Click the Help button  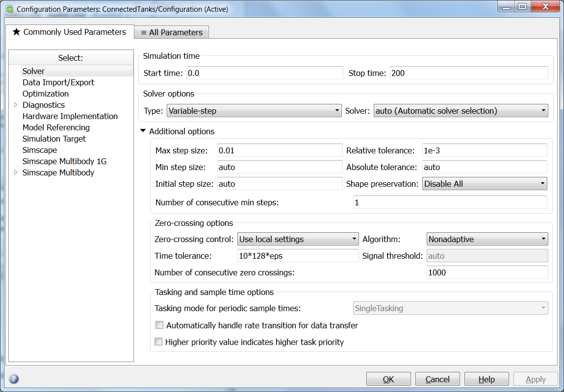(x=487, y=379)
